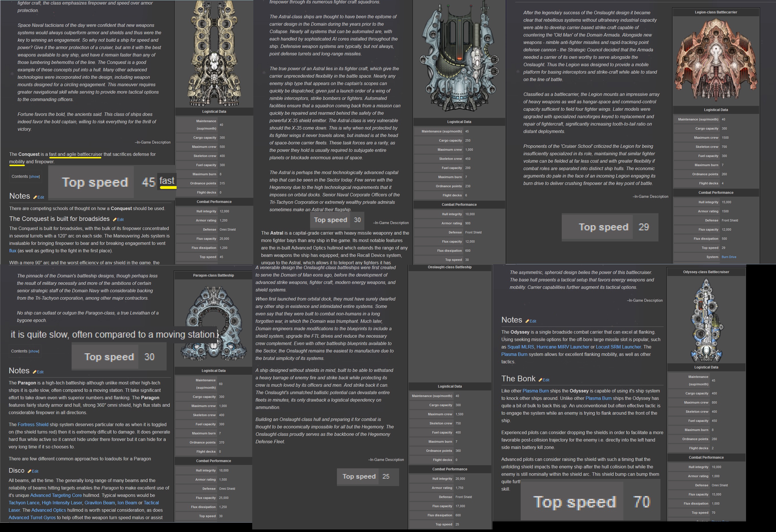776x532 pixels.
Task: Open the Legion-class Battlecarrier ship image
Action: (716, 60)
